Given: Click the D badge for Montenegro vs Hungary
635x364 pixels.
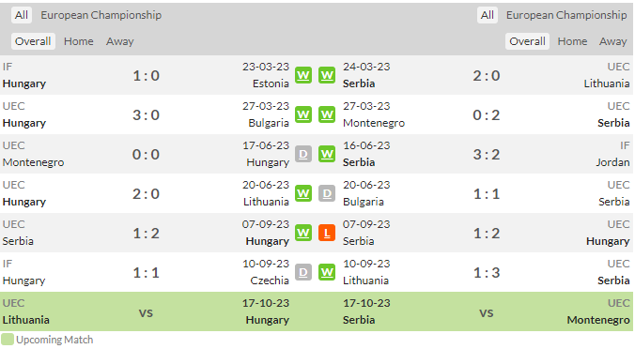Looking at the screenshot, I should pyautogui.click(x=303, y=154).
